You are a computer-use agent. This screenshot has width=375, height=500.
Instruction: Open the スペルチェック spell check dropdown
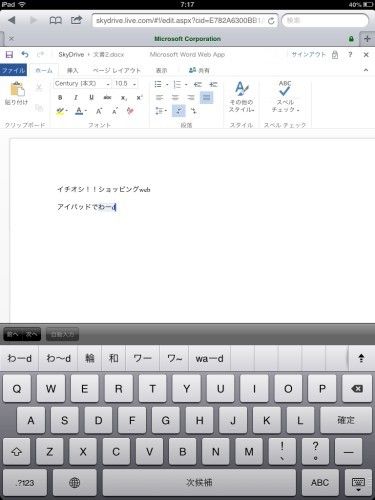285,97
